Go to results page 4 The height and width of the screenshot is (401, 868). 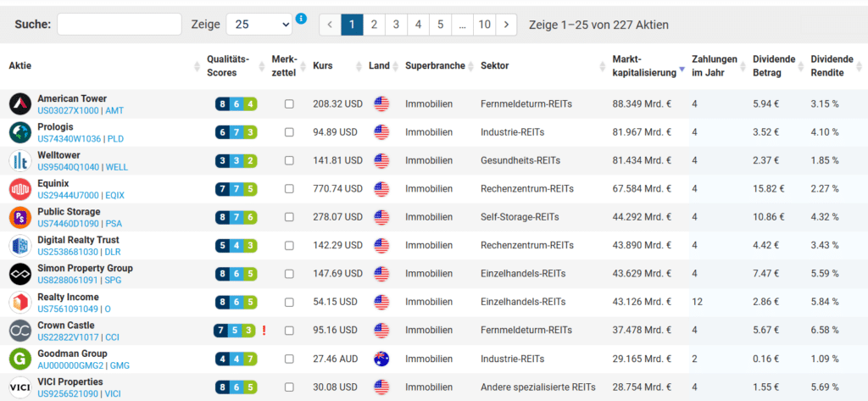tap(419, 25)
